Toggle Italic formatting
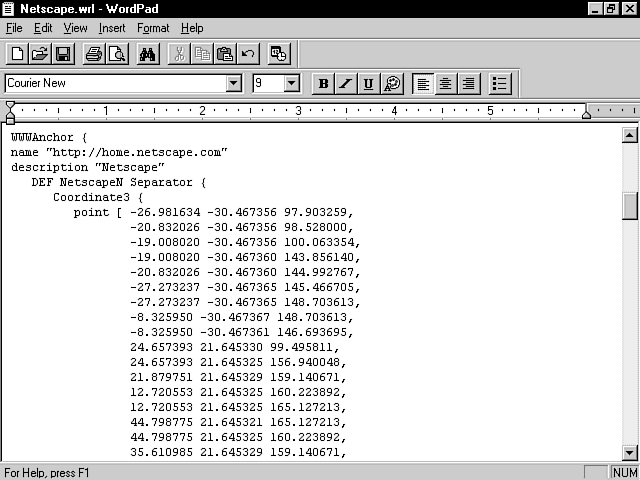Screen dimensions: 640x480 [346, 84]
